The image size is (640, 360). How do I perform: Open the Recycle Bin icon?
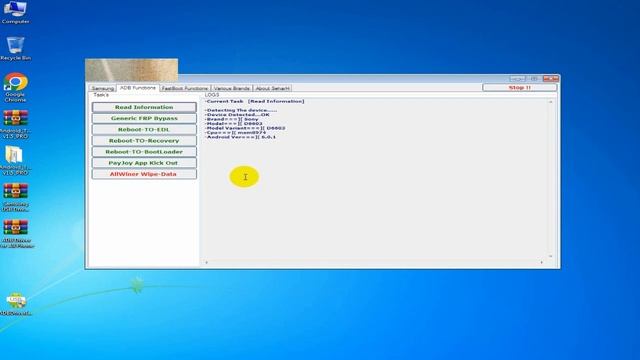coord(16,49)
